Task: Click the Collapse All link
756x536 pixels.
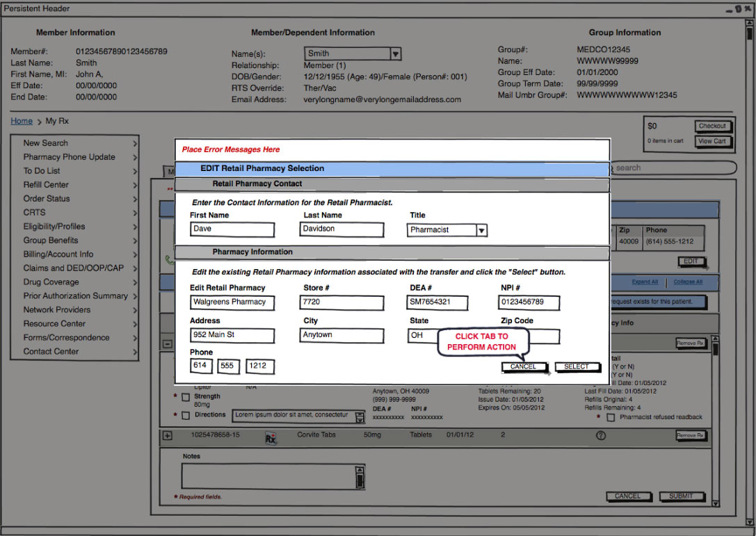Action: coord(688,282)
